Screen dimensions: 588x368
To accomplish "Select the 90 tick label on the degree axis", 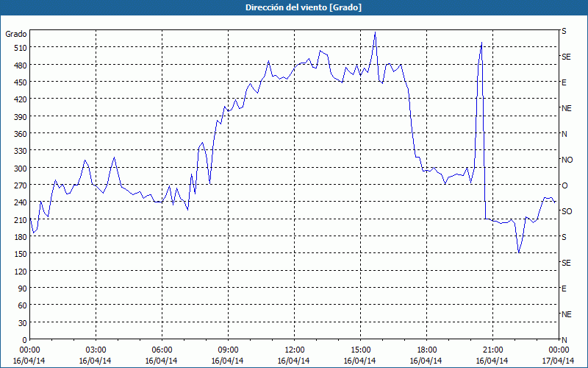I will coord(23,289).
